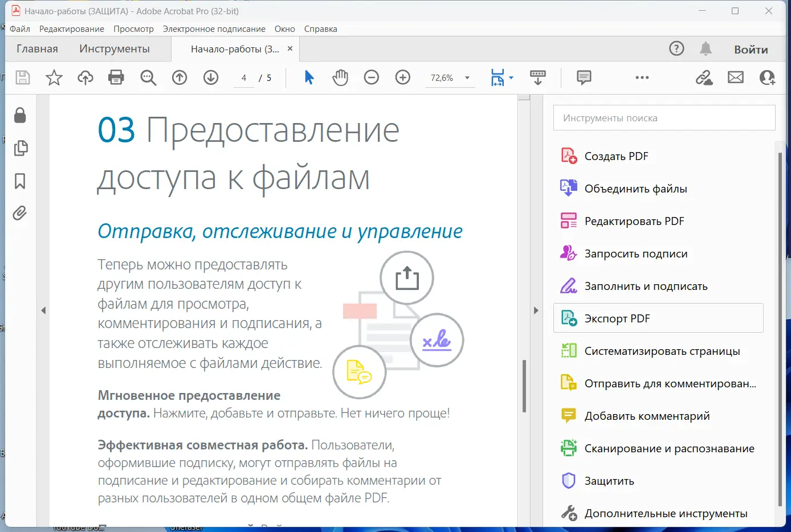
Task: Send file by email envelope icon
Action: [736, 77]
